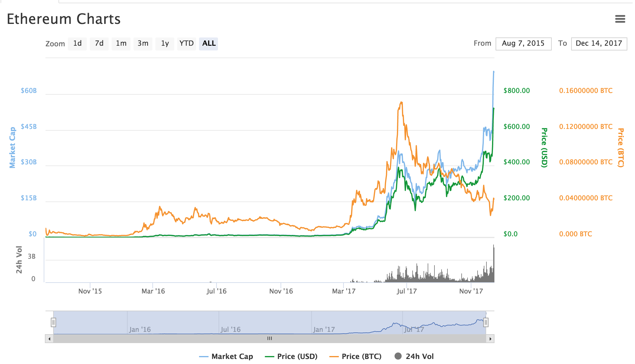Toggle the 24h Vol series in legend
The height and width of the screenshot is (364, 635).
coord(414,356)
